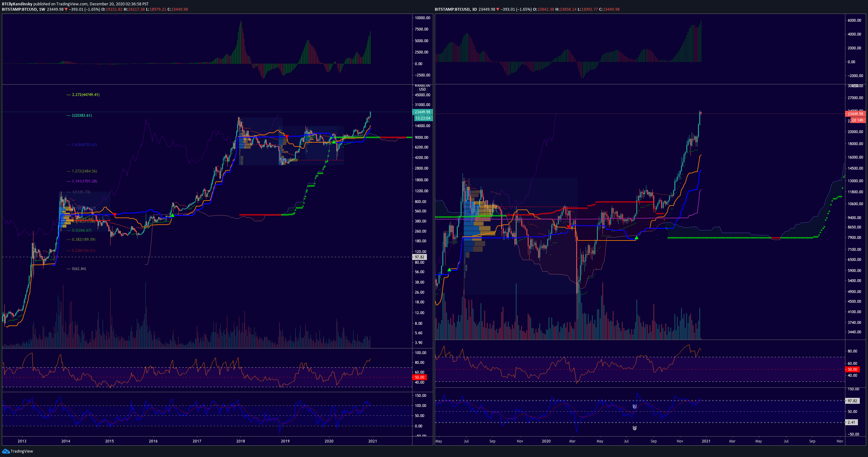Click BITSTAMP:BTCUSD, 1W symbol label
Image resolution: width=868 pixels, height=457 pixels.
[24, 9]
